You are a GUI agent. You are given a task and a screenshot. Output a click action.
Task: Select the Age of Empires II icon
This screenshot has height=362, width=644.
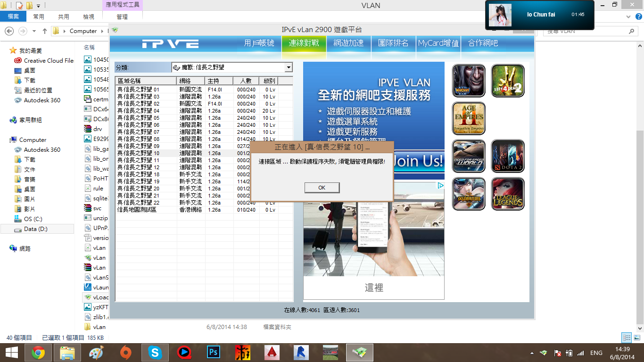[469, 118]
